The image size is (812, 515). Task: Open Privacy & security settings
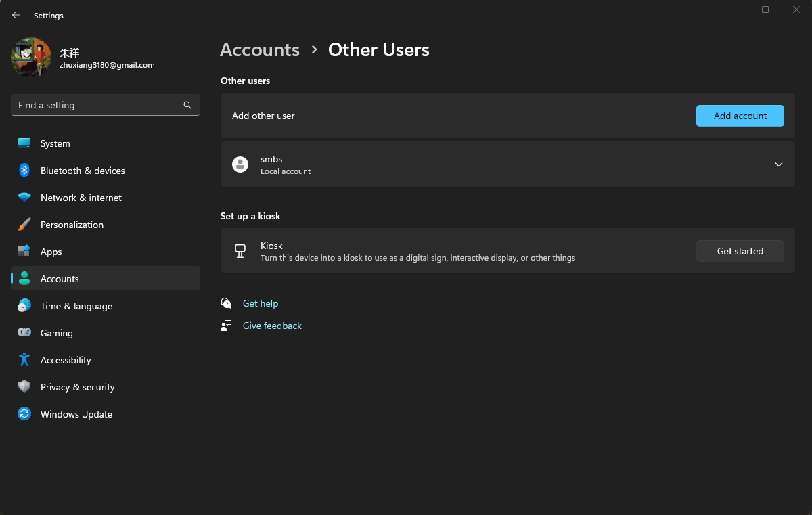76,386
